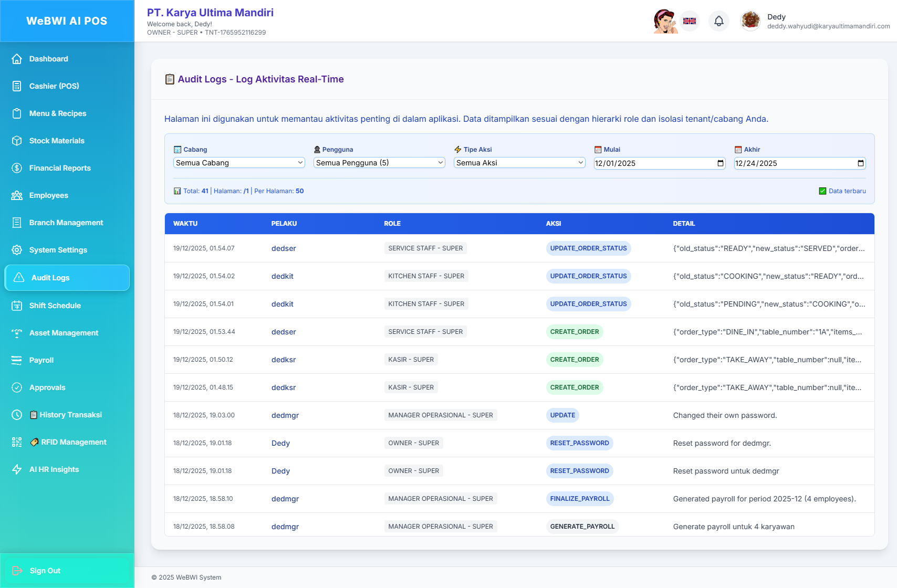Viewport: 897px width, 588px height.
Task: Click the RFID Management QR icon
Action: pyautogui.click(x=17, y=442)
